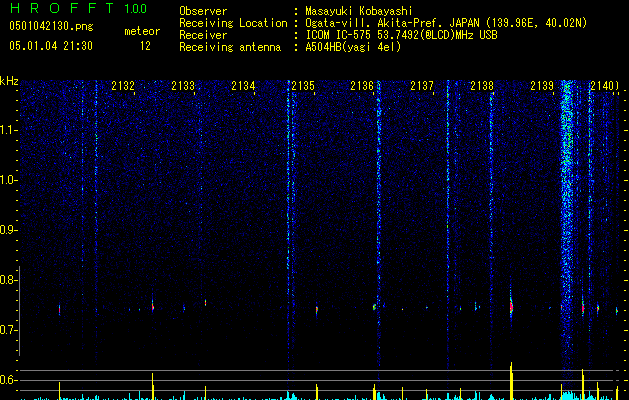Click the 'Receiving Location' field label

[x=233, y=23]
